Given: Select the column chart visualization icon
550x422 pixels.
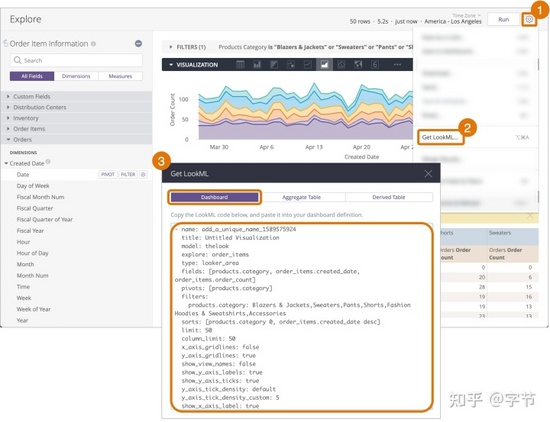Looking at the screenshot, I should 257,65.
